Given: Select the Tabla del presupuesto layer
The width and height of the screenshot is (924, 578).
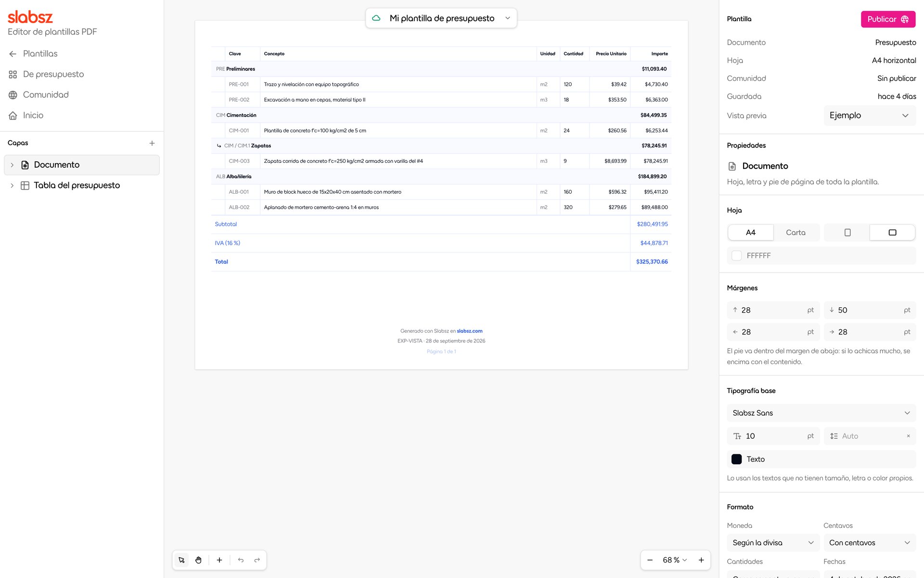Looking at the screenshot, I should (82, 185).
